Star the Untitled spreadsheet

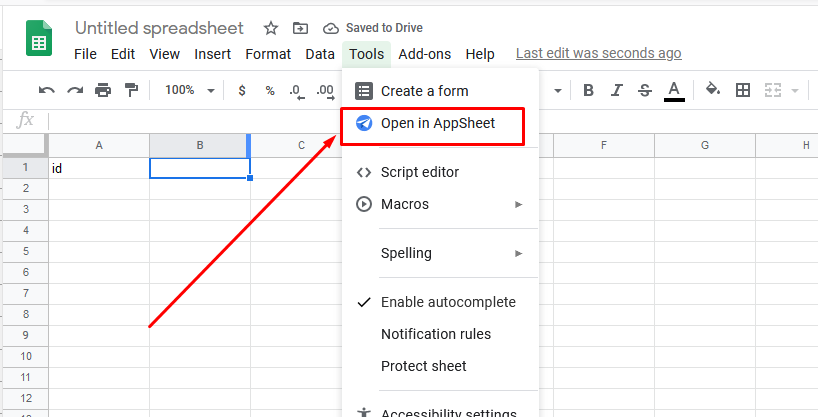pos(271,28)
